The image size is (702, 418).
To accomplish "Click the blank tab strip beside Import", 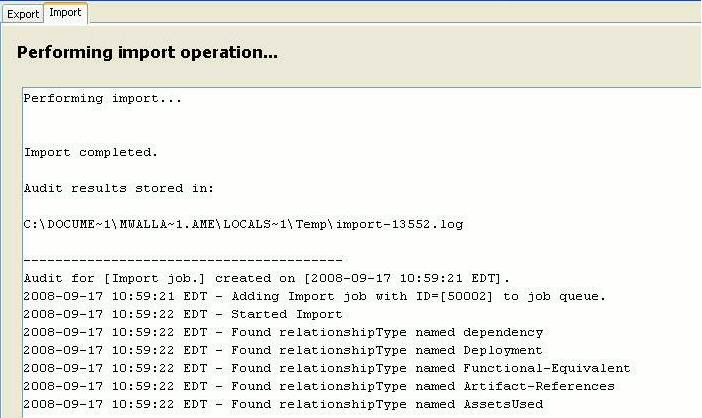I will [x=394, y=13].
